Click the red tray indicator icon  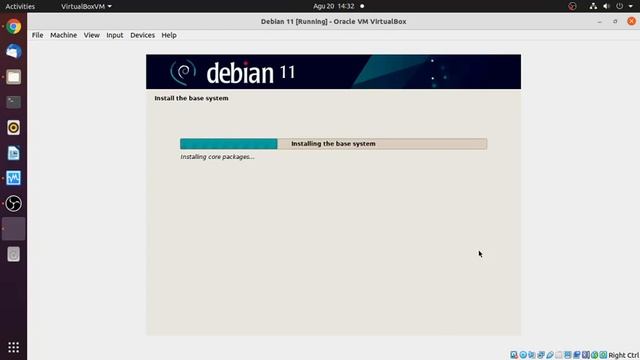point(572,6)
